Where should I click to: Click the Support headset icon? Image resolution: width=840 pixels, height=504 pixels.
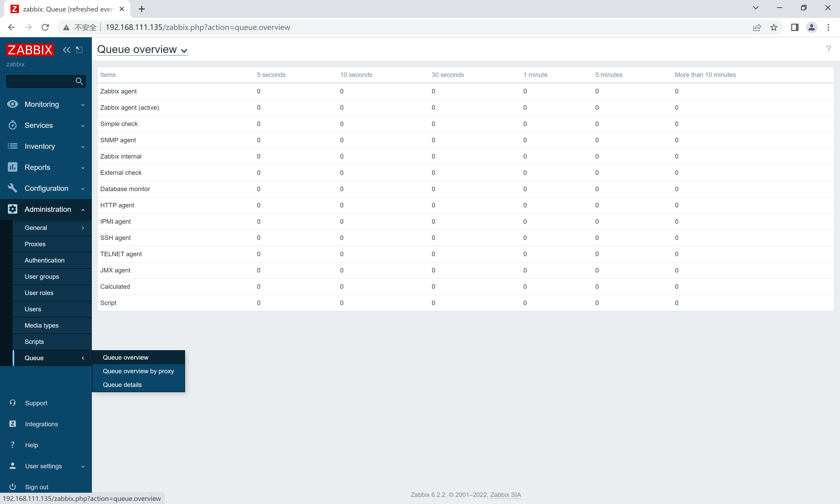(x=13, y=403)
